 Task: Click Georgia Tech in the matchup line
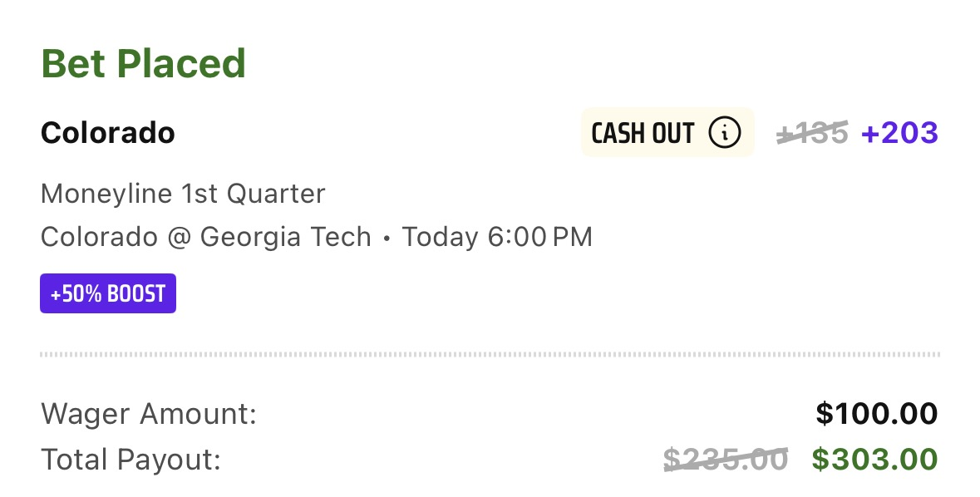pos(286,238)
